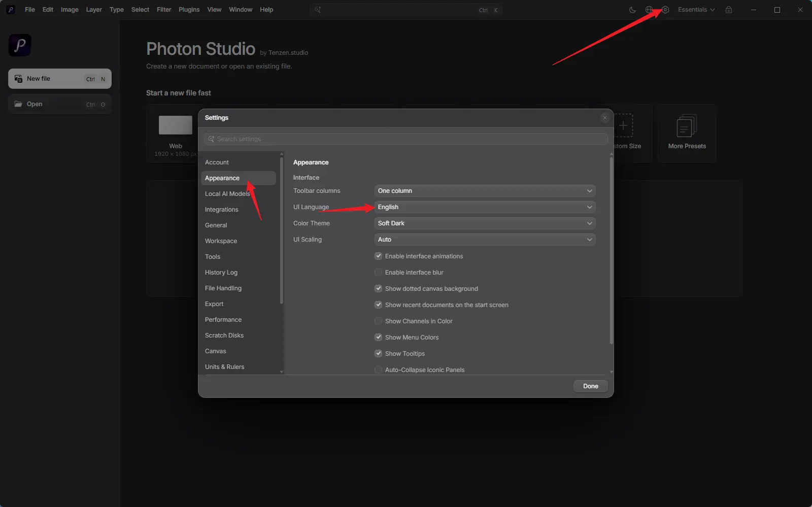Open Scratch Disks settings category
The width and height of the screenshot is (812, 507).
click(239, 335)
